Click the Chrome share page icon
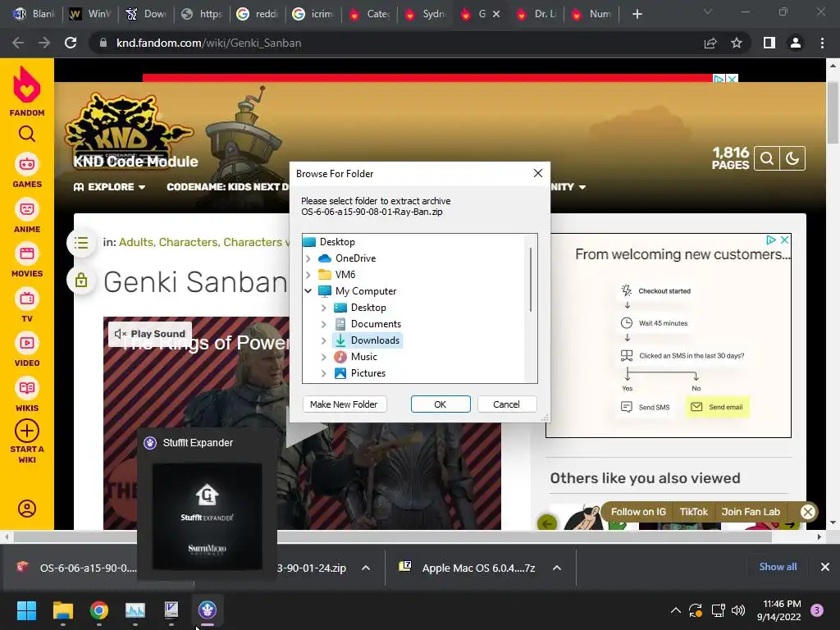The width and height of the screenshot is (840, 630). [710, 43]
